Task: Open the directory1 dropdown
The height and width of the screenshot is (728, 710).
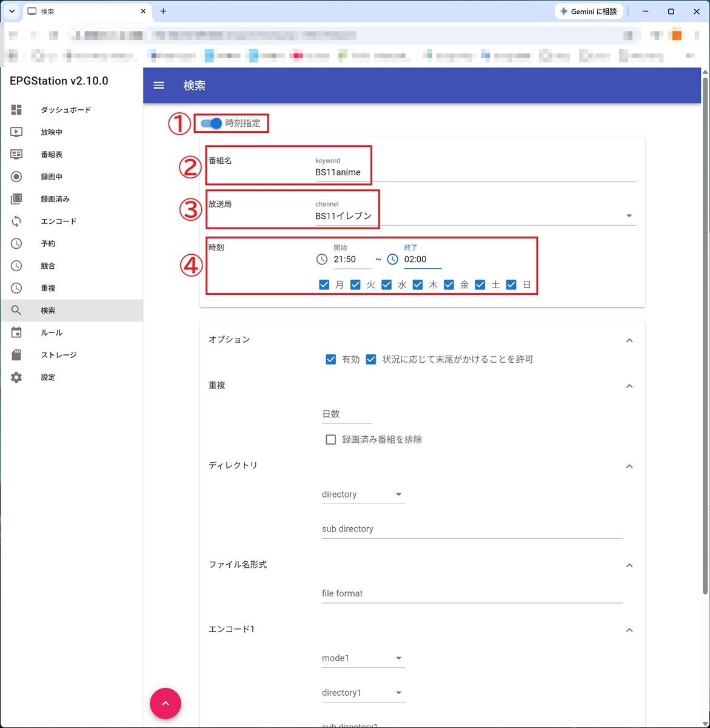Action: (x=363, y=693)
